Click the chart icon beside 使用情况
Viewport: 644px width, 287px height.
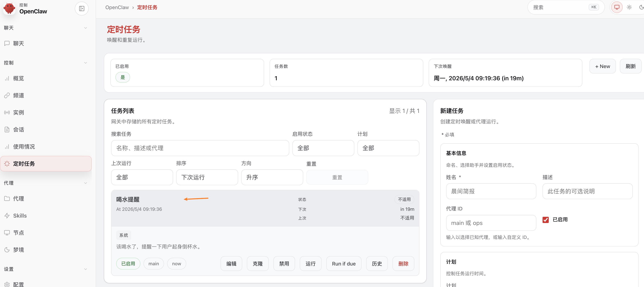click(x=7, y=146)
